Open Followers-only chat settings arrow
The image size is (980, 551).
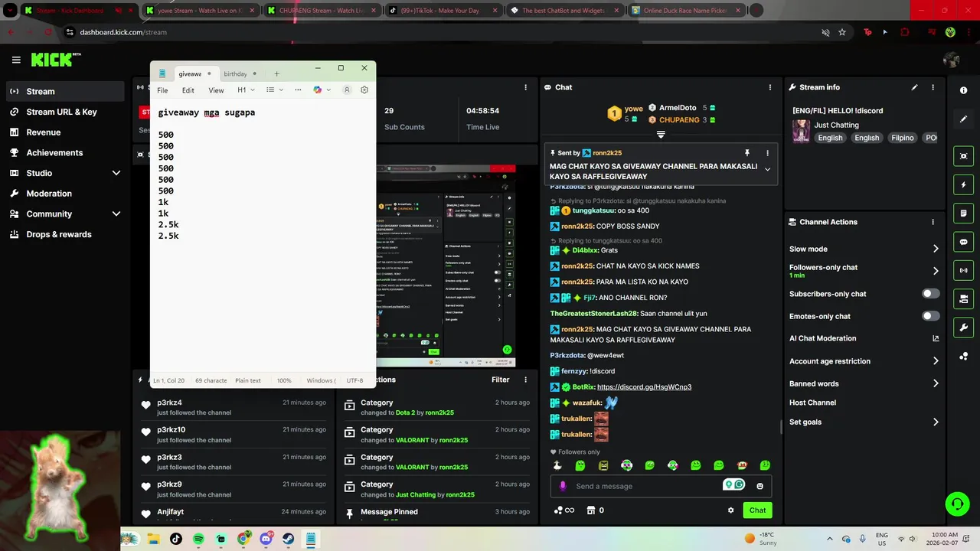tap(935, 271)
